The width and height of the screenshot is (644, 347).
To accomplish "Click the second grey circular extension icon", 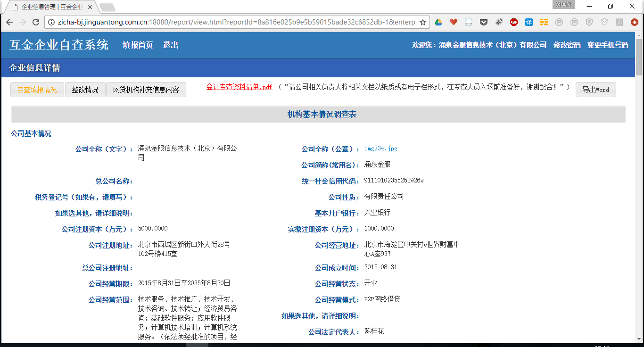I will (574, 22).
